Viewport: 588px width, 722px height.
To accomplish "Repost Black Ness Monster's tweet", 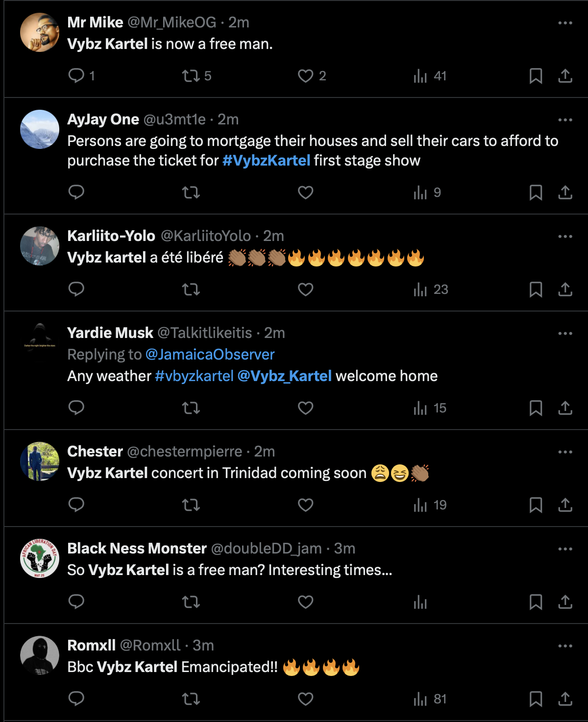I will coord(191,602).
